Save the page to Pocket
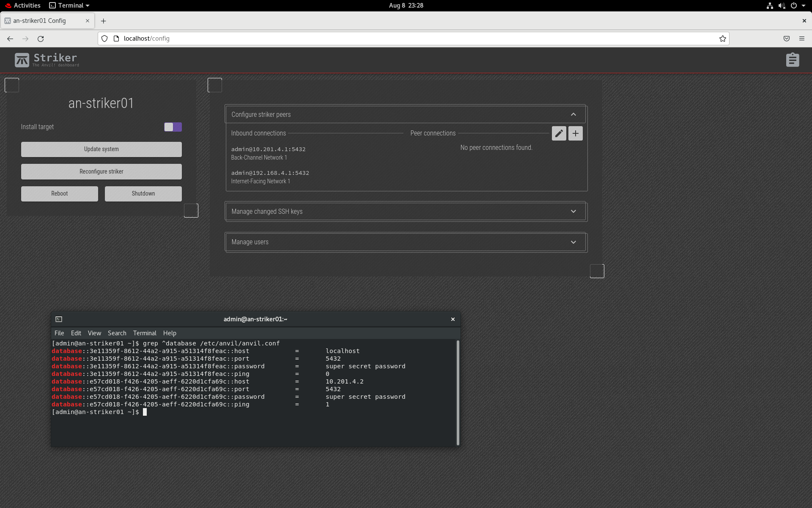This screenshot has width=812, height=508. [x=786, y=39]
